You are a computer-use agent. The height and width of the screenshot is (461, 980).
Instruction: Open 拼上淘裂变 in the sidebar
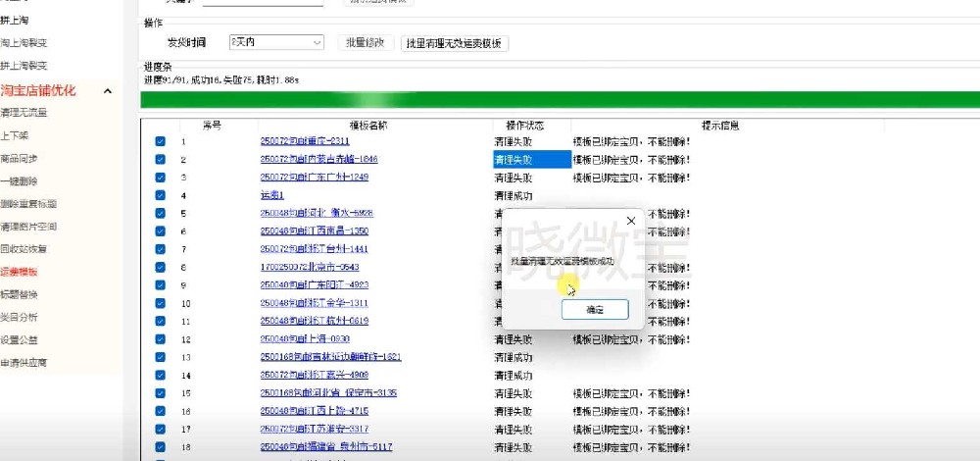tap(24, 66)
